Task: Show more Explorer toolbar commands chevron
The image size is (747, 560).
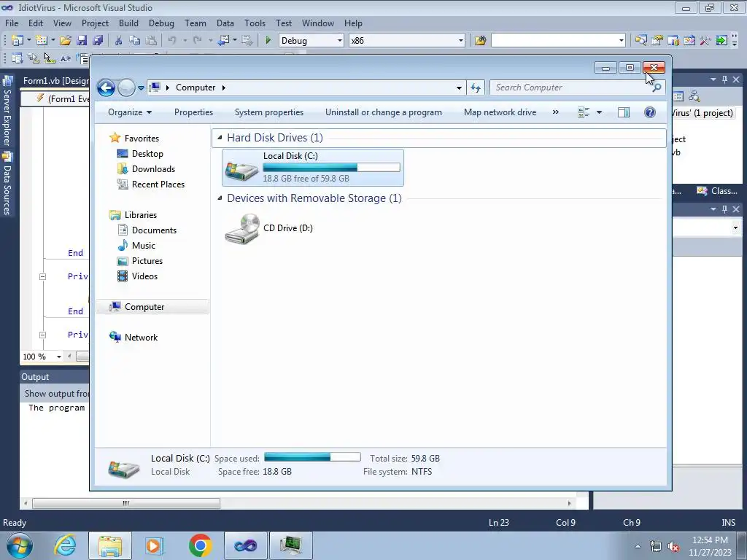Action: point(555,112)
